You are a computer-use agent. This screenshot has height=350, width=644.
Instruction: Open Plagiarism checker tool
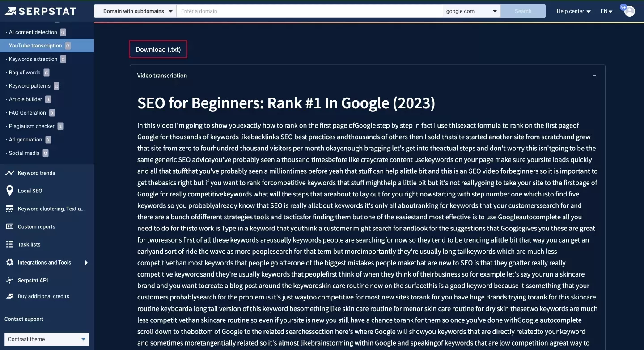coord(32,126)
